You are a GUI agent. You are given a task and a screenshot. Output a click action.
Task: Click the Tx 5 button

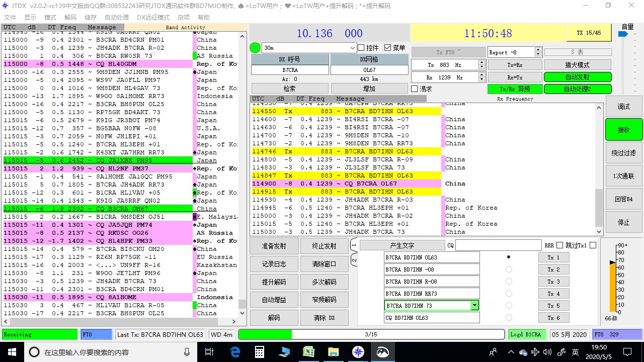553,306
